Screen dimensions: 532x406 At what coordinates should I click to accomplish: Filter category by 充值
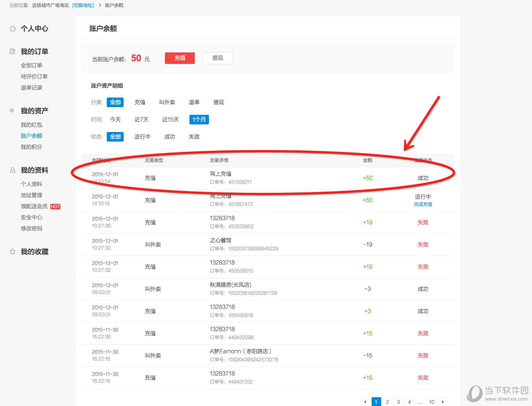pyautogui.click(x=140, y=102)
